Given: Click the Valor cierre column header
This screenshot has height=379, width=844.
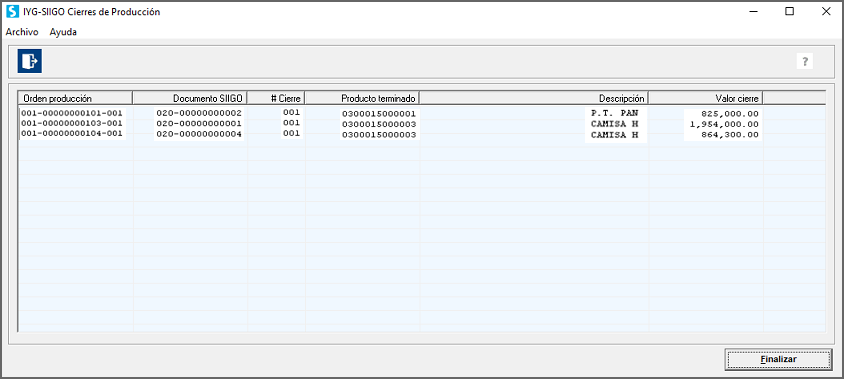Looking at the screenshot, I should (706, 98).
